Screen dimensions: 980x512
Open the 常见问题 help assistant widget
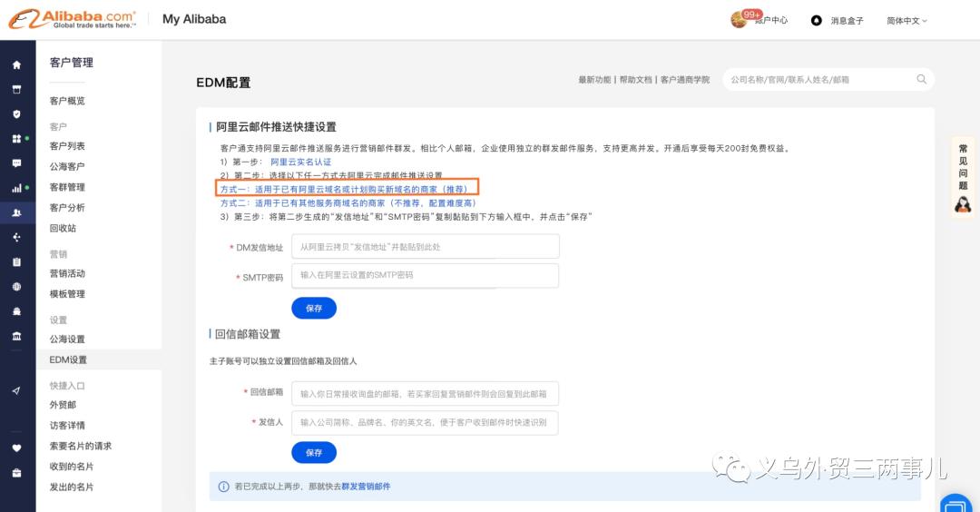coord(963,178)
